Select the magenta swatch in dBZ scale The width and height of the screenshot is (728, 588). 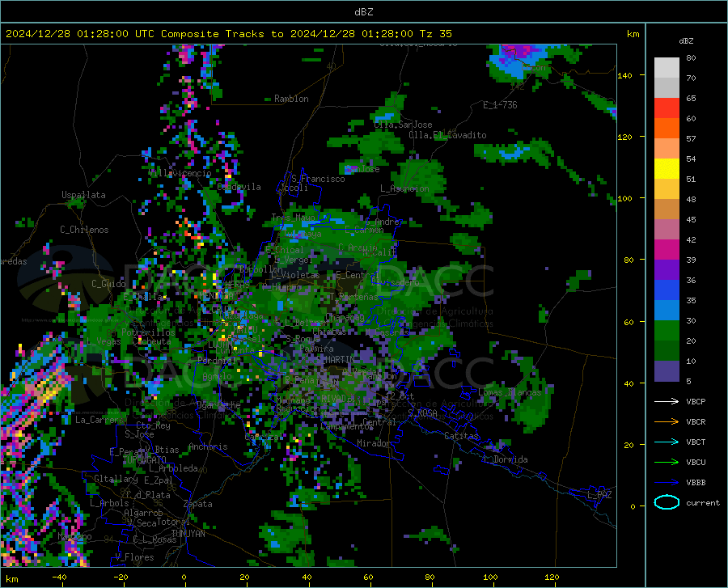tap(667, 250)
